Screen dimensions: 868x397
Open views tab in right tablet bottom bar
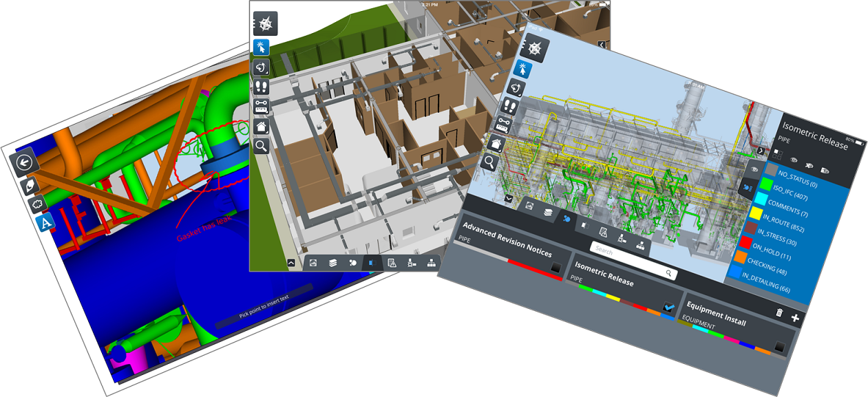tap(529, 206)
